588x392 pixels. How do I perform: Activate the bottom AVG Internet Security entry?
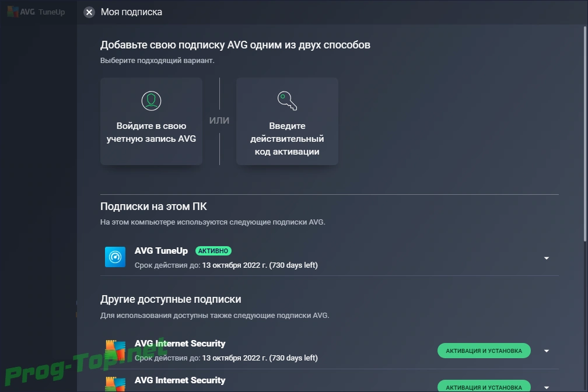[484, 386]
